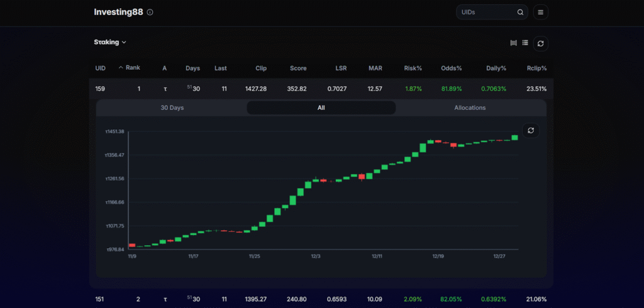
Task: Open the Staking dropdown
Action: tap(110, 42)
